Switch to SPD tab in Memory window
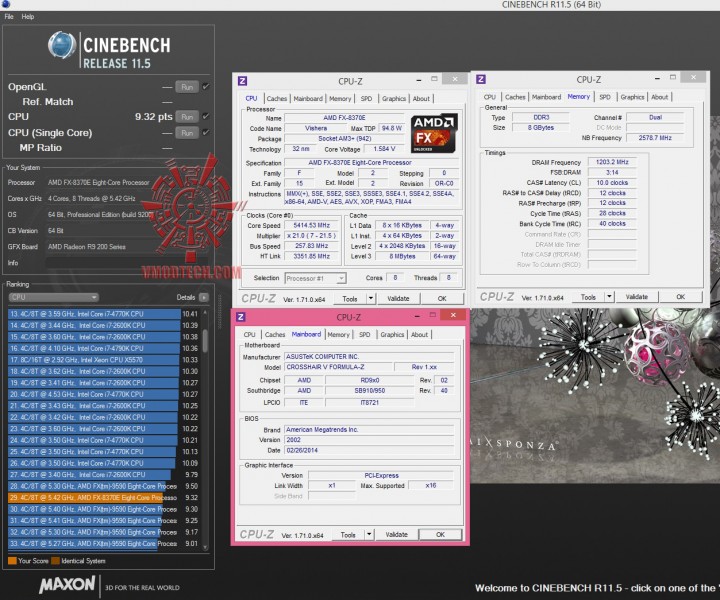Viewport: 720px width, 600px height. pyautogui.click(x=605, y=97)
